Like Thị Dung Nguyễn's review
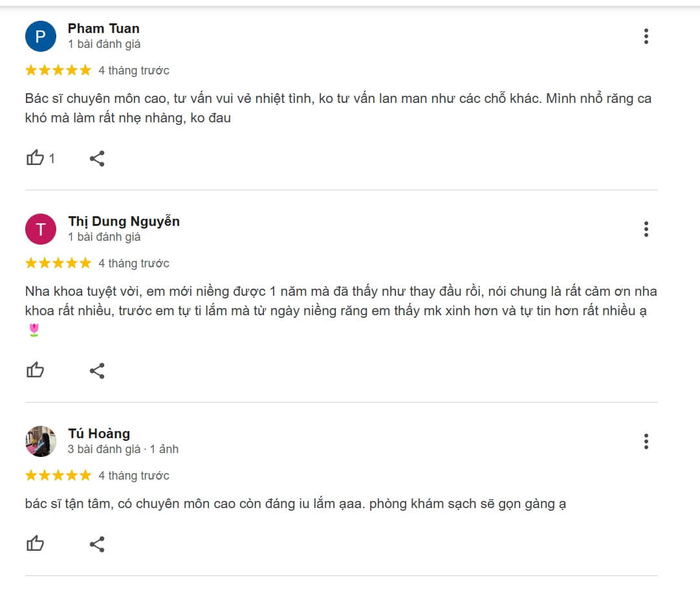The width and height of the screenshot is (700, 589). click(x=35, y=370)
